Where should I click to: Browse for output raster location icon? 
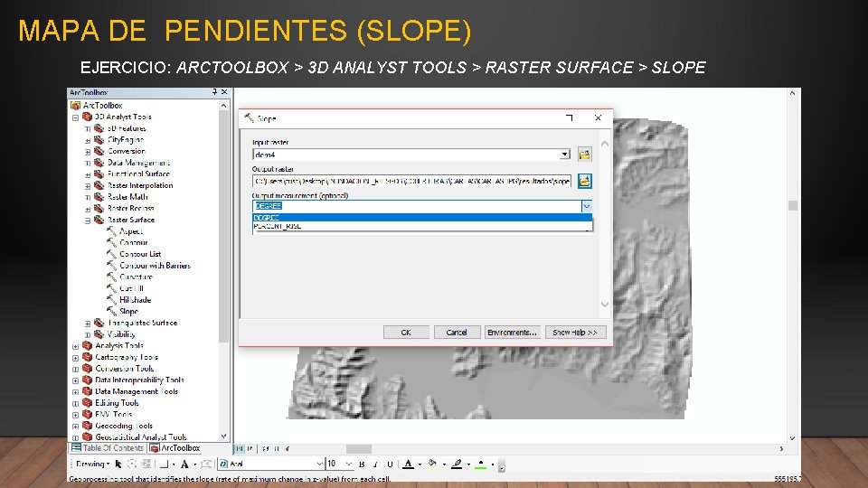(585, 181)
